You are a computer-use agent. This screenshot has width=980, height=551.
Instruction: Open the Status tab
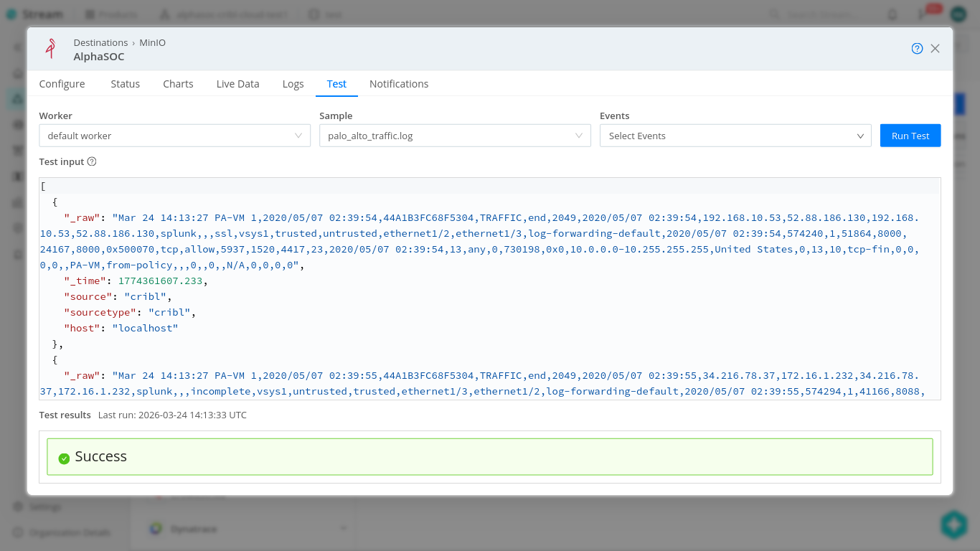coord(125,84)
